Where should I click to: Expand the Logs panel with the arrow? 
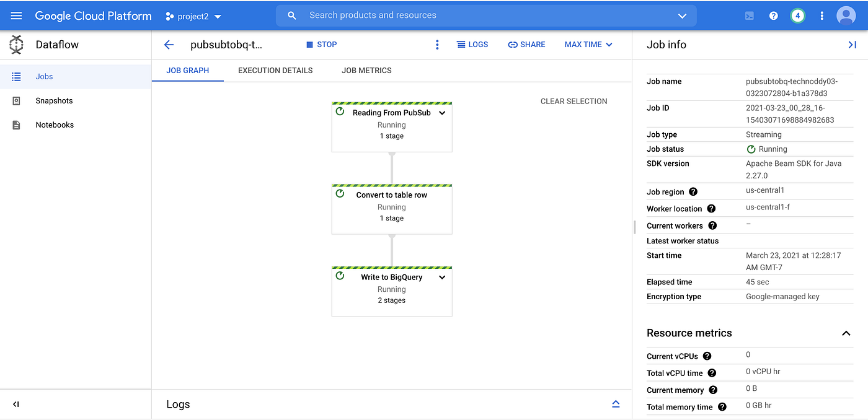click(616, 404)
